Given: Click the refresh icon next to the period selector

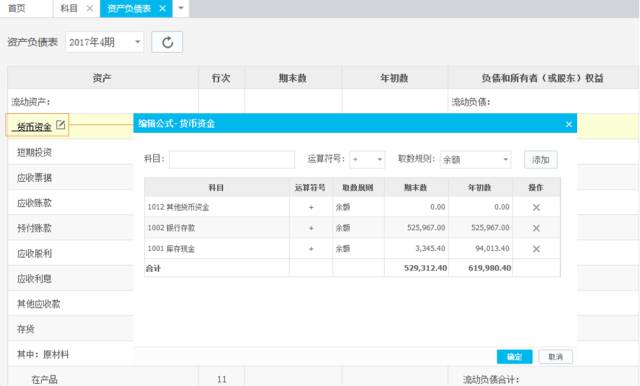Looking at the screenshot, I should point(167,42).
